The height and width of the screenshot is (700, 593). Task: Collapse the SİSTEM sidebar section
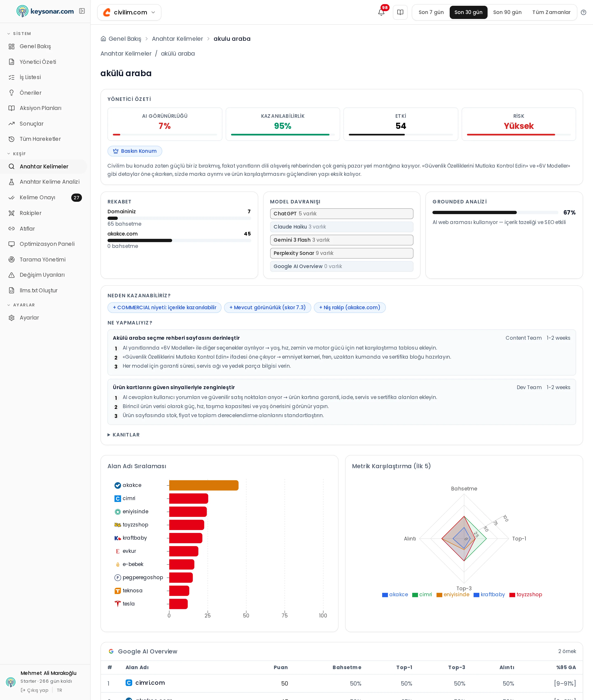coord(19,34)
